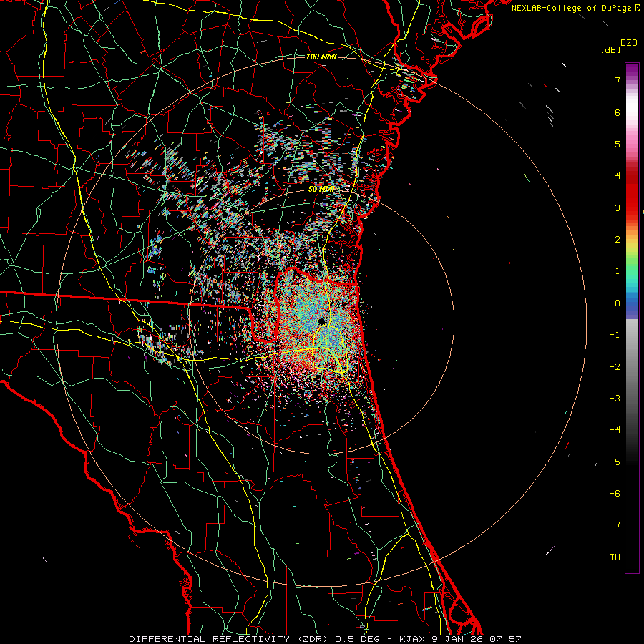This screenshot has width=644, height=644.
Task: Pick the red band of the color bar
Action: coord(632,197)
